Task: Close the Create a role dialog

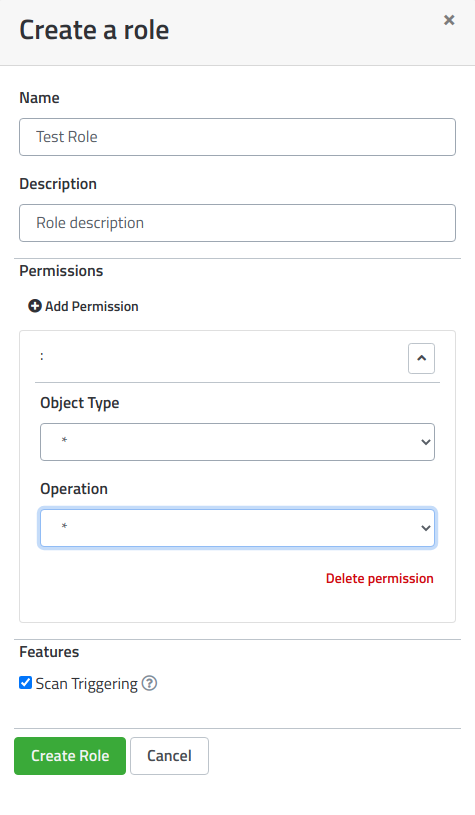Action: [449, 20]
